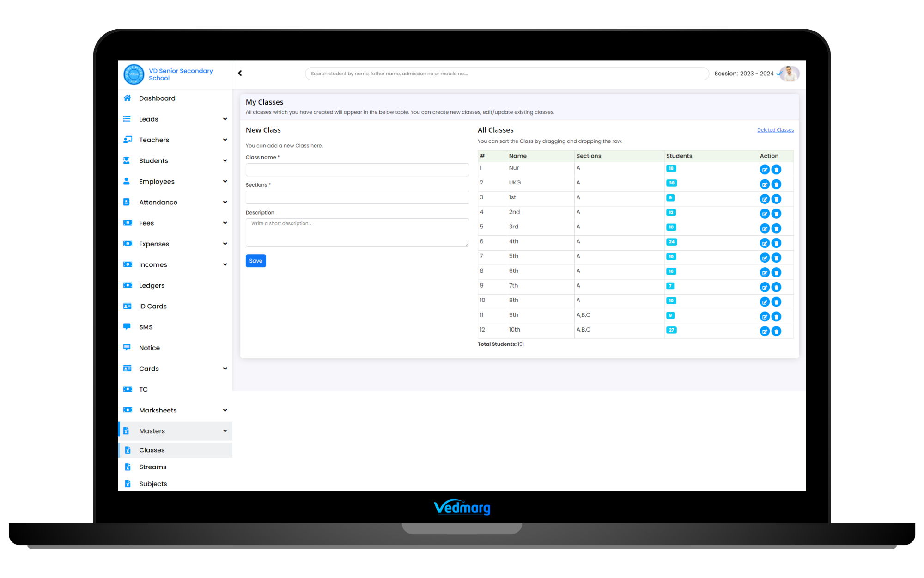Click delete icon for UKG class
The image size is (924, 578).
[x=776, y=184]
